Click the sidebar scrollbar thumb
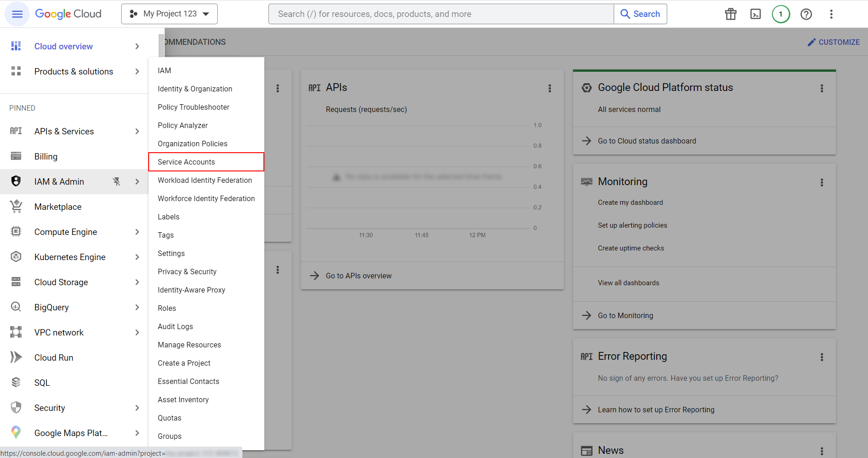 [x=161, y=46]
